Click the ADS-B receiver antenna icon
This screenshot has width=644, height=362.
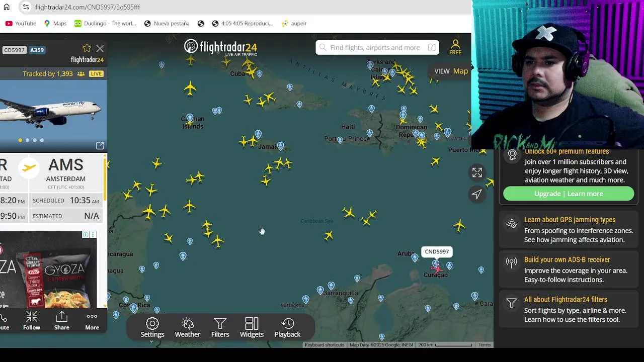[512, 262]
